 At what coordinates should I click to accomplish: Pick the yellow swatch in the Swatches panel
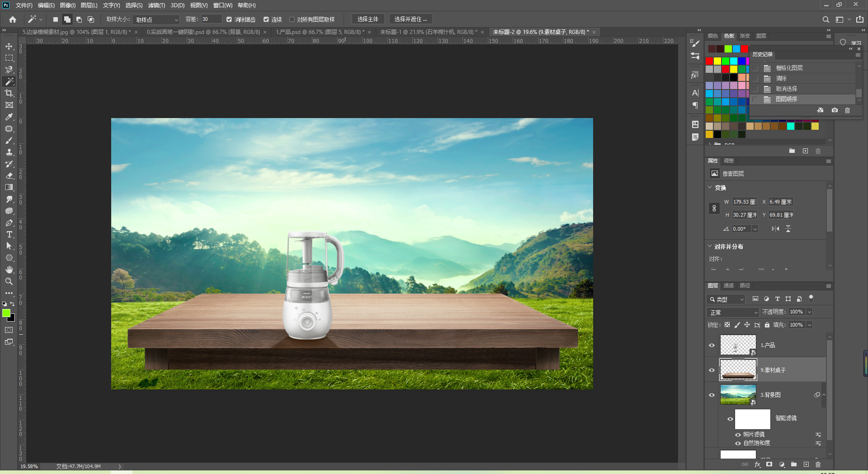point(717,61)
